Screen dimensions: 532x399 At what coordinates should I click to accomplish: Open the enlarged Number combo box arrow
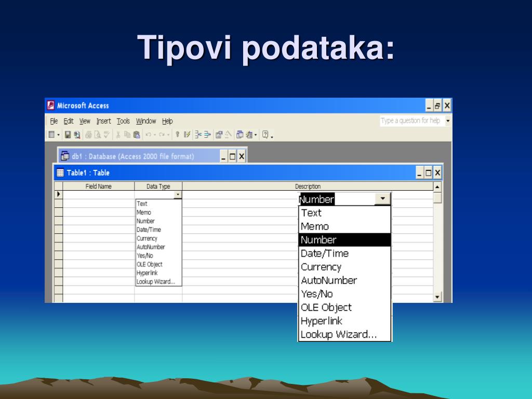[383, 198]
